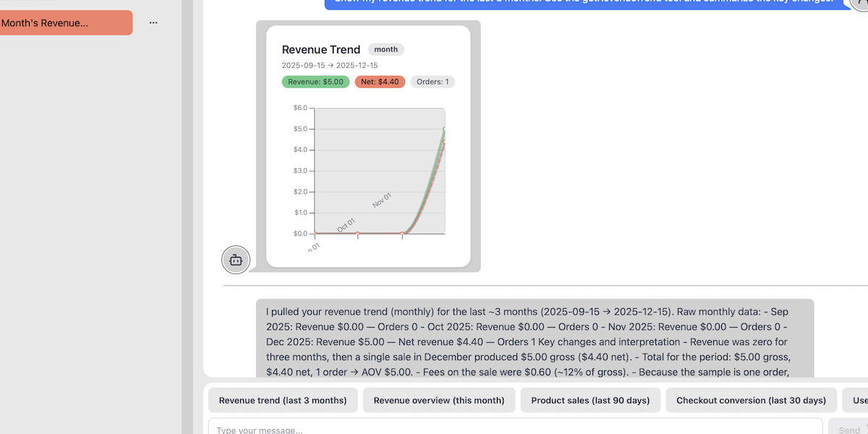Click the 'month' granularity badge on the chart

point(386,49)
